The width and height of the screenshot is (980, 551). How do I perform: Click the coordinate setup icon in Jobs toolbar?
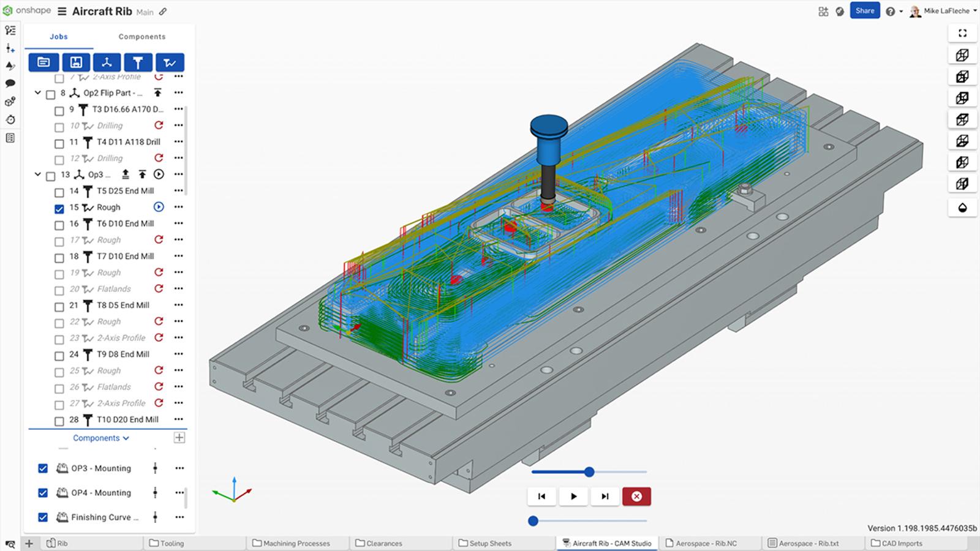107,62
